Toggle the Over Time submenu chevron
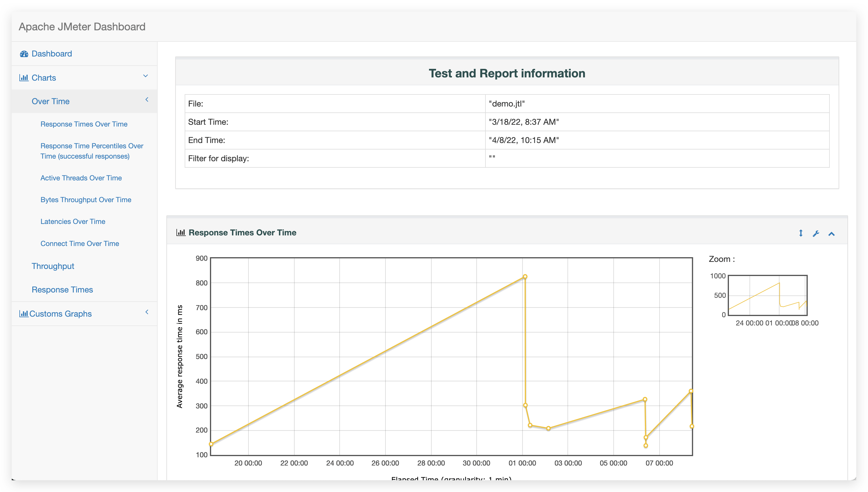The image size is (868, 492). [x=147, y=100]
